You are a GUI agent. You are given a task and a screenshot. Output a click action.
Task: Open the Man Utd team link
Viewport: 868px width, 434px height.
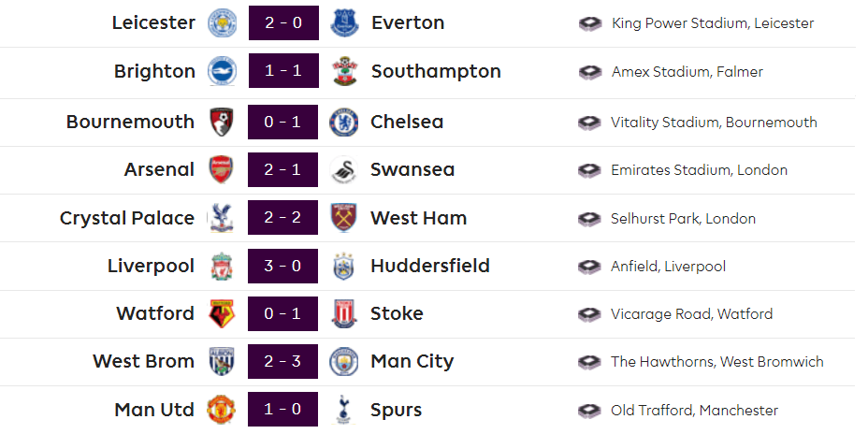(x=154, y=410)
